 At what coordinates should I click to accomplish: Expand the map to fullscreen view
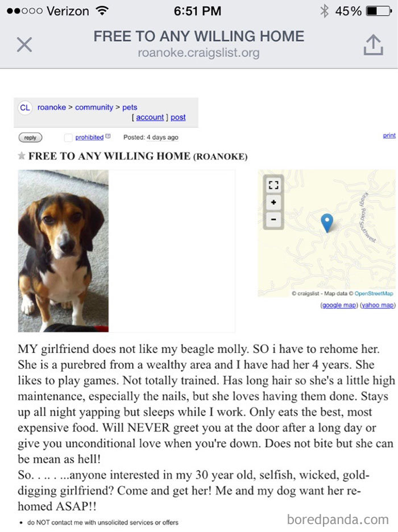[x=273, y=184]
